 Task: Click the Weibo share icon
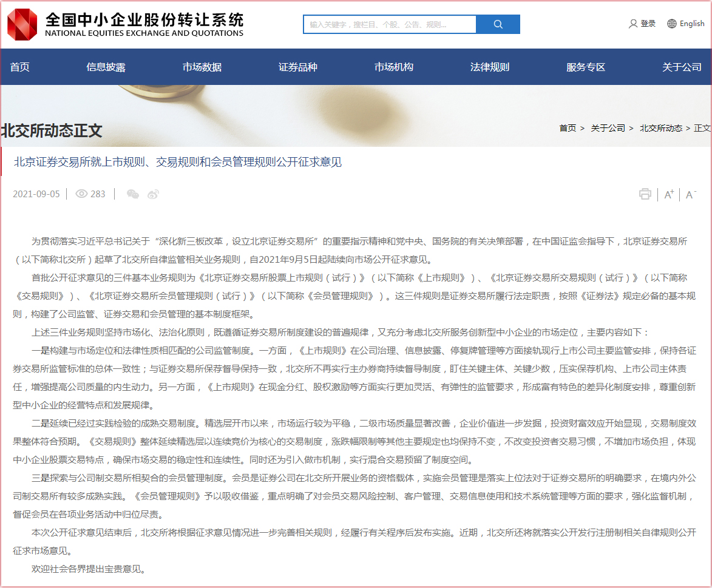pos(154,194)
